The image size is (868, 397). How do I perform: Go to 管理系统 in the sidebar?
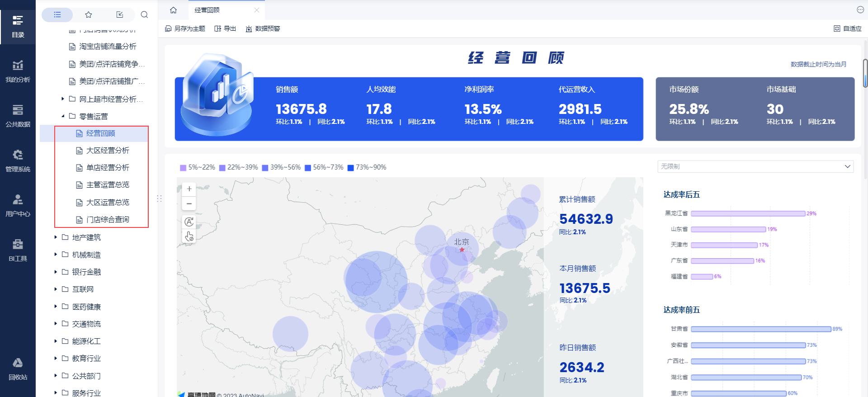tap(18, 161)
